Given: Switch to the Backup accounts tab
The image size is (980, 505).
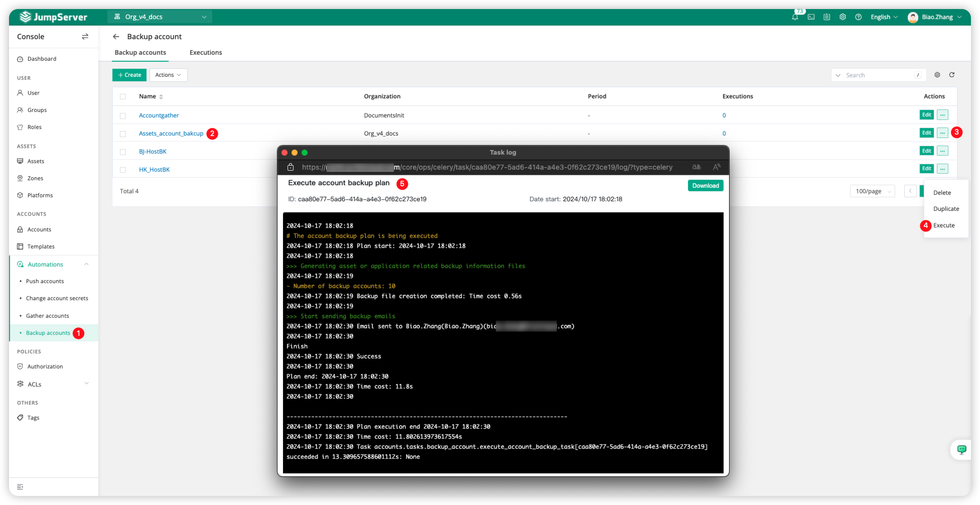Looking at the screenshot, I should click(x=141, y=53).
